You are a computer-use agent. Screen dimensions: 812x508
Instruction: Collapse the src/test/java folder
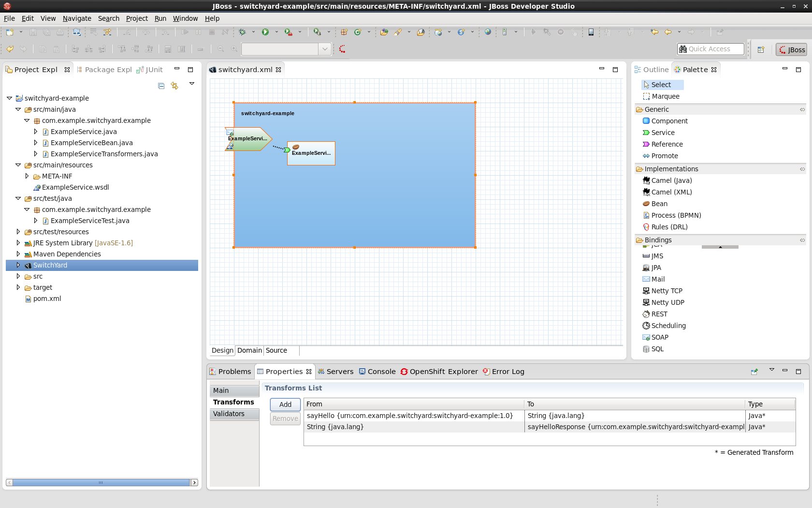click(x=18, y=198)
